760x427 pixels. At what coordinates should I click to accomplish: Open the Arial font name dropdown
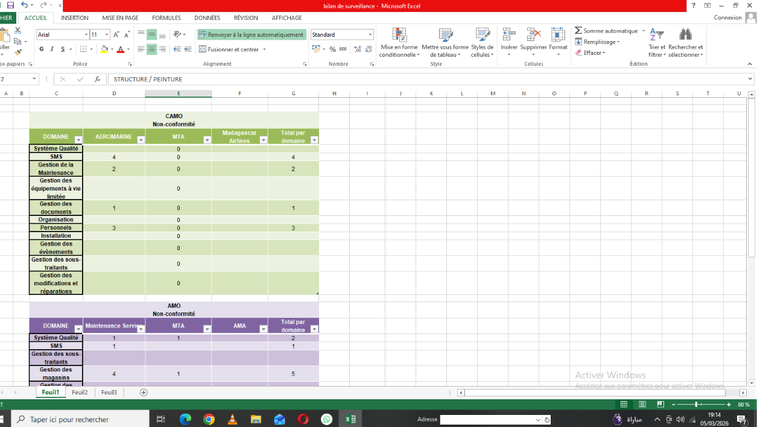click(84, 35)
